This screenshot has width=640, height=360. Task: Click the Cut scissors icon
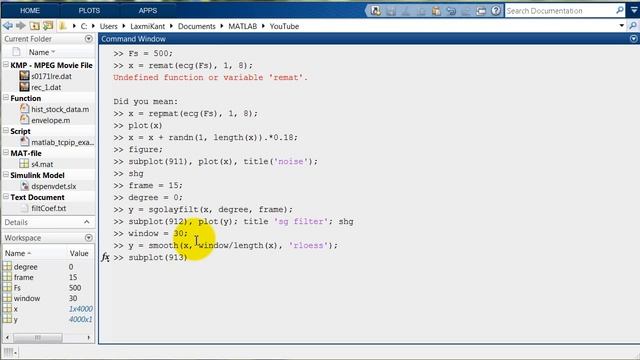coord(406,11)
